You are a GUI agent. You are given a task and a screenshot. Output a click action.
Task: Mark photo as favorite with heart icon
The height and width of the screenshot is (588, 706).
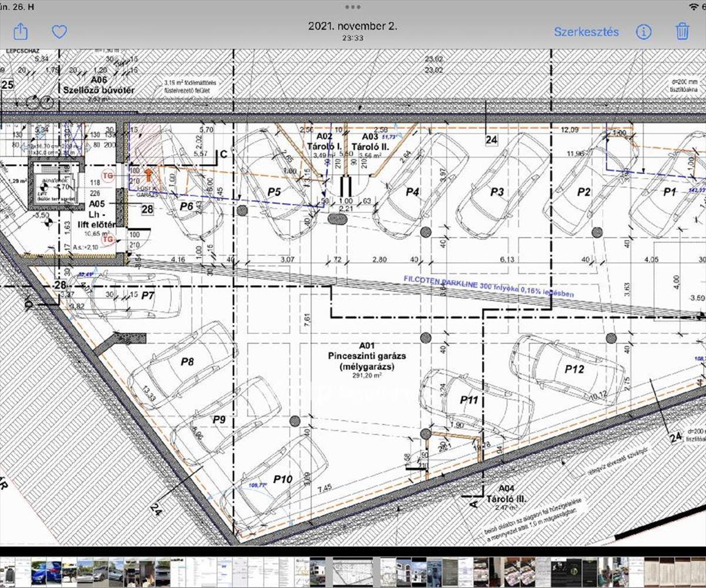click(59, 31)
